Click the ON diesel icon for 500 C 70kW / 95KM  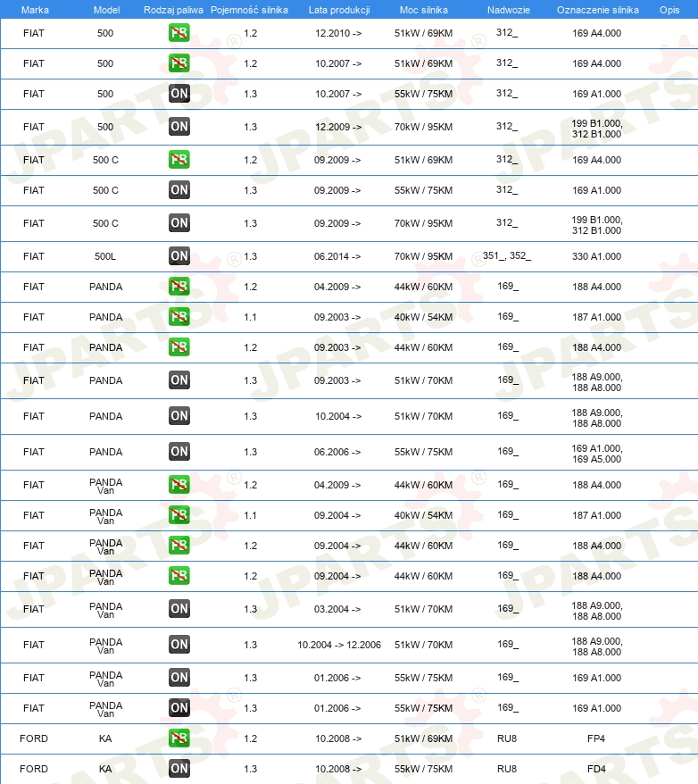[x=179, y=223]
